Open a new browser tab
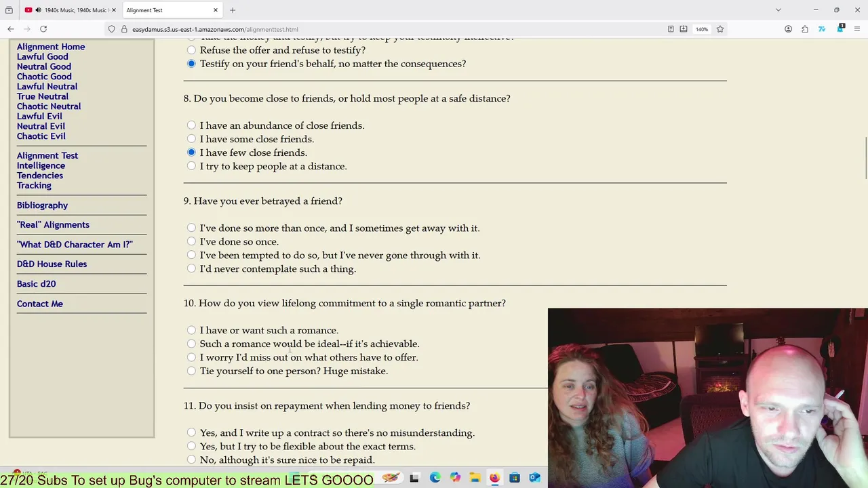This screenshot has height=488, width=868. 233,10
